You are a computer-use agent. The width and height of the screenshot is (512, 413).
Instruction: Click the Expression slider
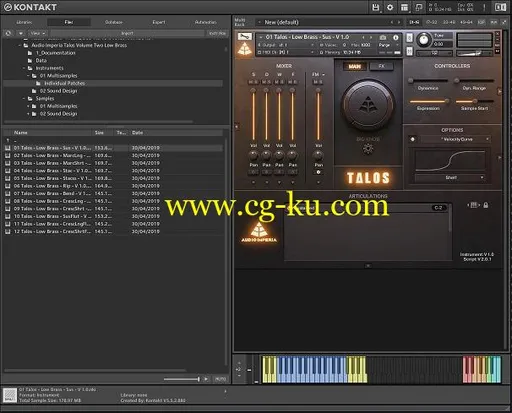(x=429, y=101)
